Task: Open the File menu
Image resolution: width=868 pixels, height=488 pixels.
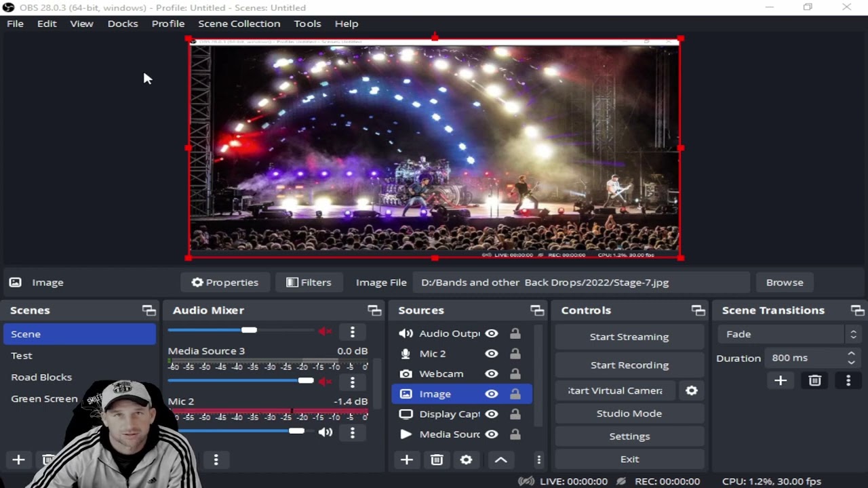Action: pos(15,23)
